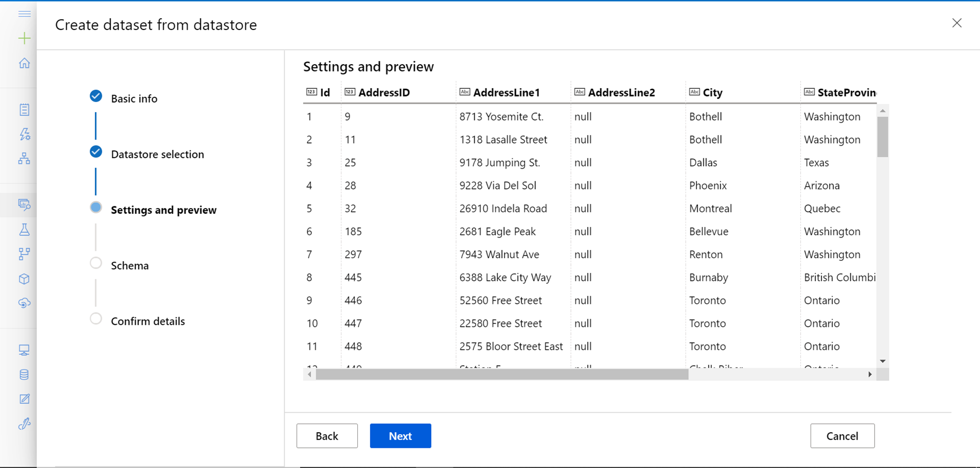Go to Home via house icon
Image resolution: width=980 pixels, height=468 pixels.
point(24,63)
